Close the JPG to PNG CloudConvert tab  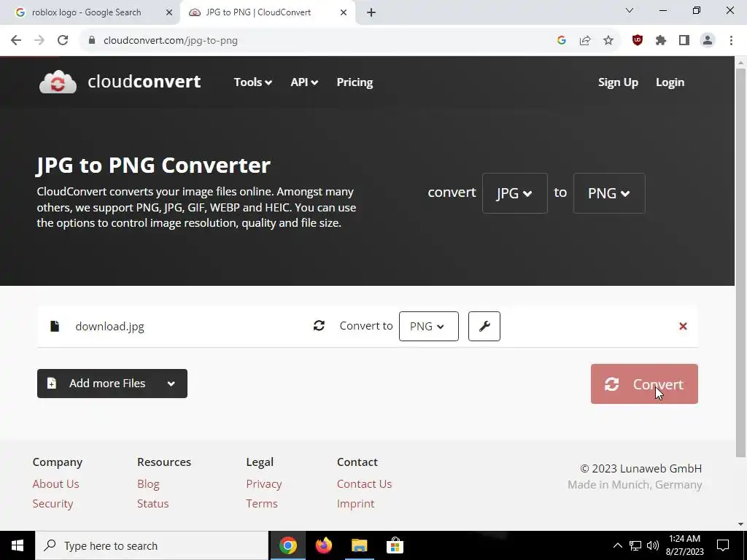tap(344, 12)
